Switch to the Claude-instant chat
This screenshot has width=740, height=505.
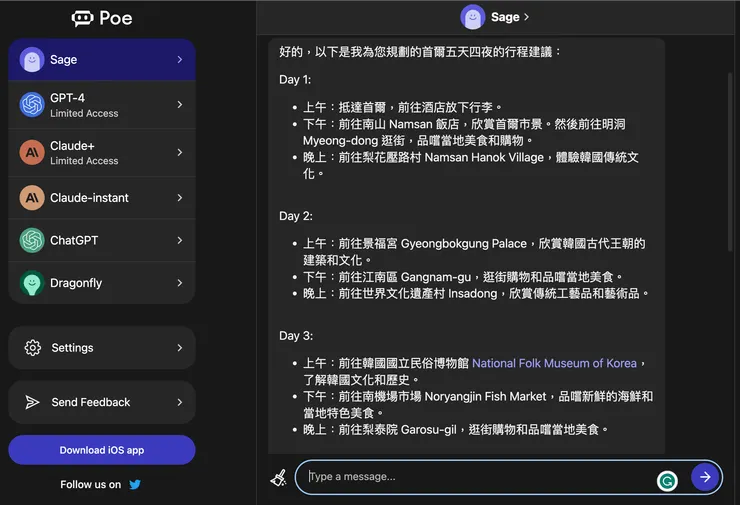102,197
